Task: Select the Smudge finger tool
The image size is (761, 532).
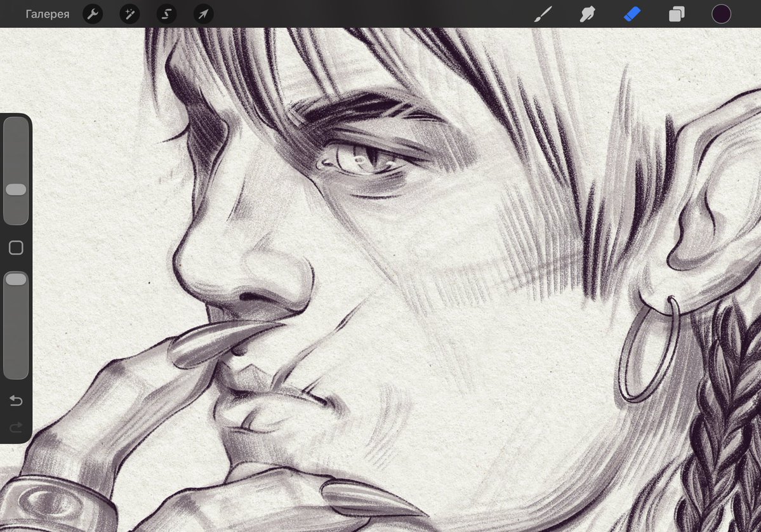Action: pos(587,14)
